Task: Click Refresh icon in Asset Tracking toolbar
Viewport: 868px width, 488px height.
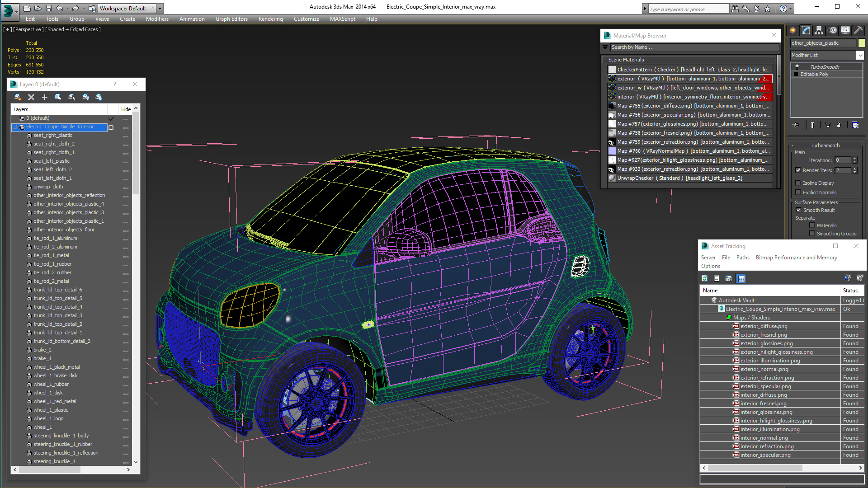Action: pyautogui.click(x=704, y=278)
